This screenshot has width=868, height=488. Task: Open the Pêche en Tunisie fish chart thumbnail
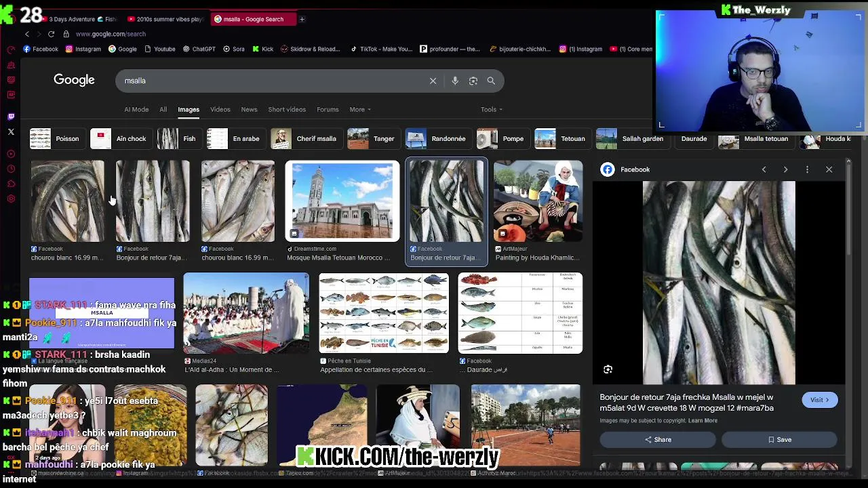[x=384, y=314]
